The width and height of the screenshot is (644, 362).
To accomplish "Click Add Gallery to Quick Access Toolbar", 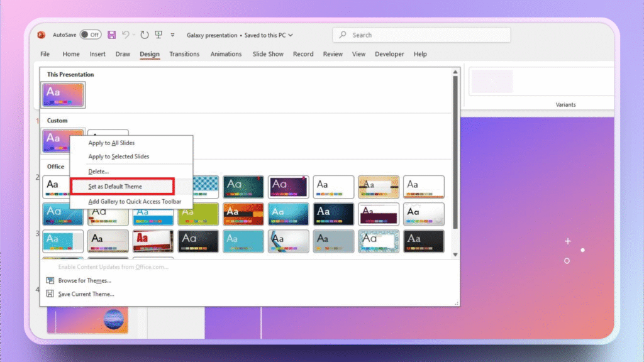I will point(135,202).
